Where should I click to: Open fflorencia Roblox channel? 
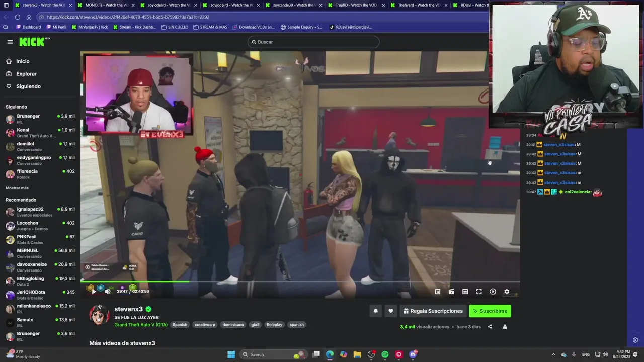pyautogui.click(x=40, y=174)
